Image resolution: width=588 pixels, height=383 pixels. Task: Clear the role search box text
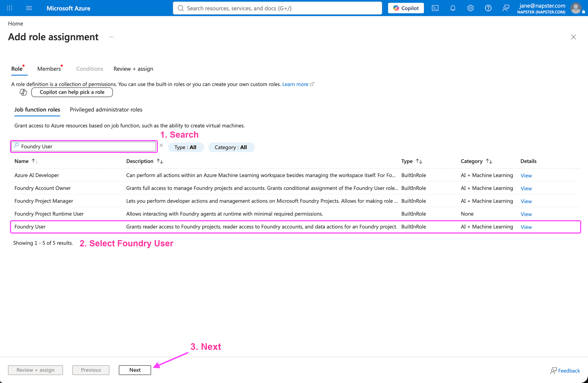click(x=161, y=145)
